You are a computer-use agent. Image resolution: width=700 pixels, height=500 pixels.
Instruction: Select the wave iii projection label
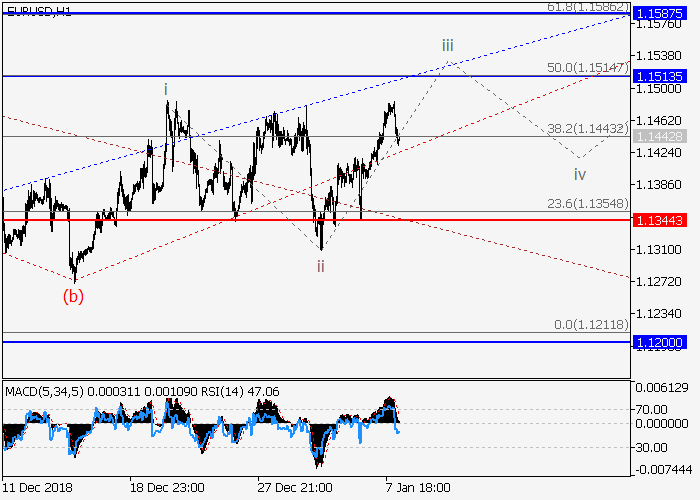tap(448, 45)
